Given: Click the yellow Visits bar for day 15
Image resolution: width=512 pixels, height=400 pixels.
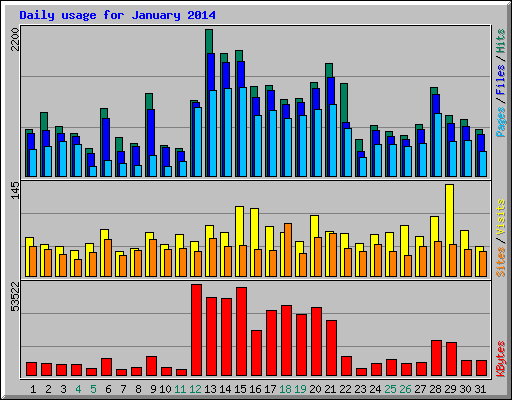Looking at the screenshot, I should coord(239,226).
